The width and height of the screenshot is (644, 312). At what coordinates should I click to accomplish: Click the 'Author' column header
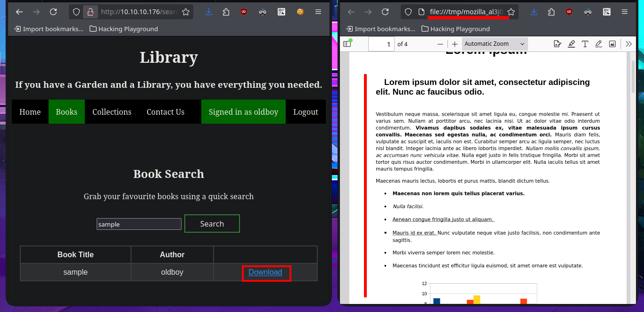point(172,254)
